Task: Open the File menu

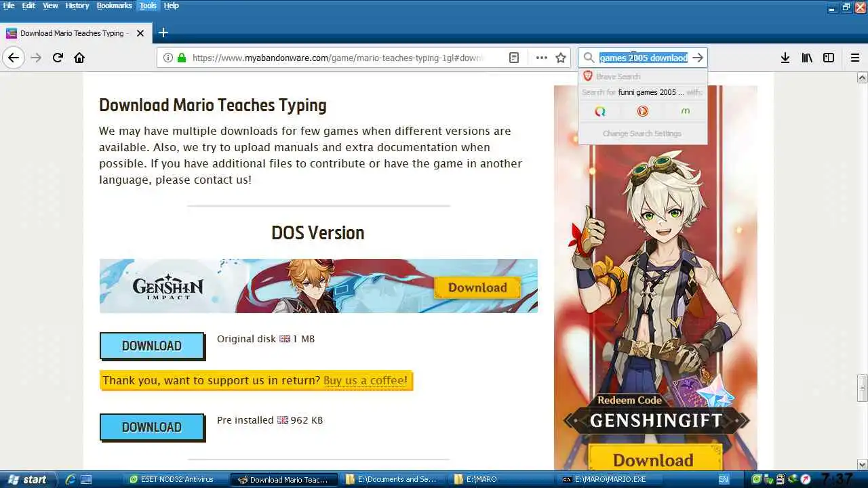Action: point(9,5)
